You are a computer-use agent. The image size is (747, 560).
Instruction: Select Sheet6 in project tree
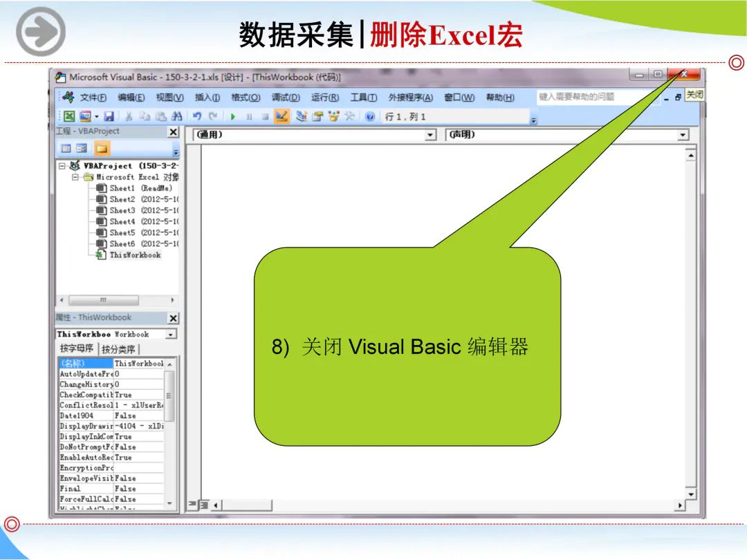[137, 244]
